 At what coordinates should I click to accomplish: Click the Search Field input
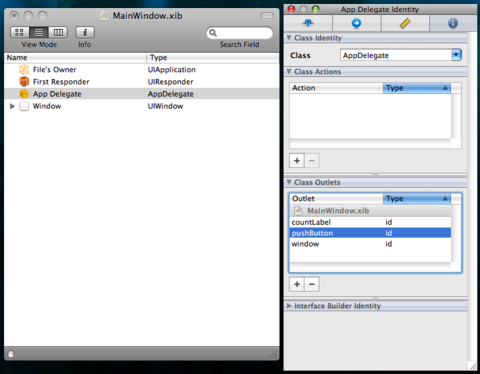coord(240,33)
